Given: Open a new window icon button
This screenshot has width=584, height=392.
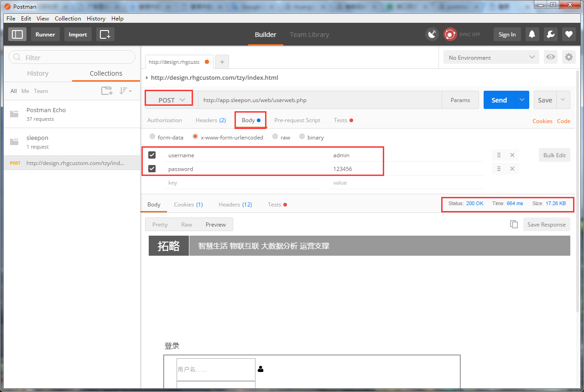Looking at the screenshot, I should [105, 34].
